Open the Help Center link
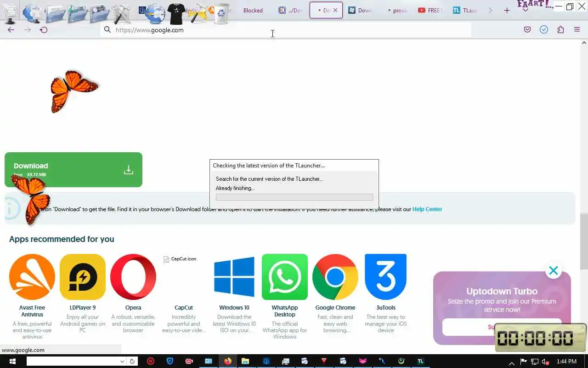This screenshot has width=588, height=368. tap(427, 209)
